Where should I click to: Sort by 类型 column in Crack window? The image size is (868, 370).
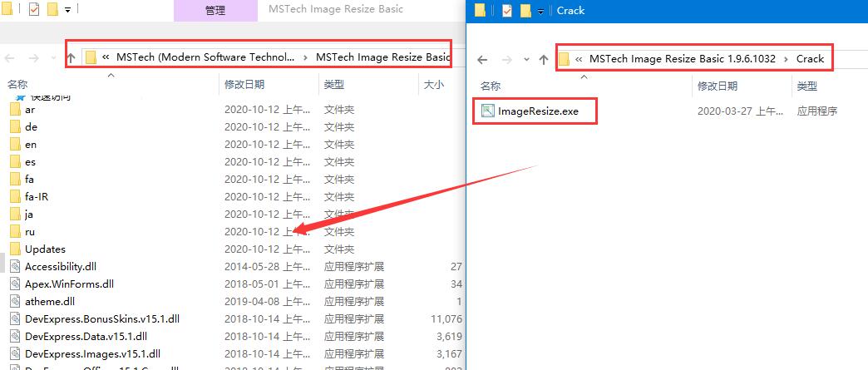click(807, 86)
